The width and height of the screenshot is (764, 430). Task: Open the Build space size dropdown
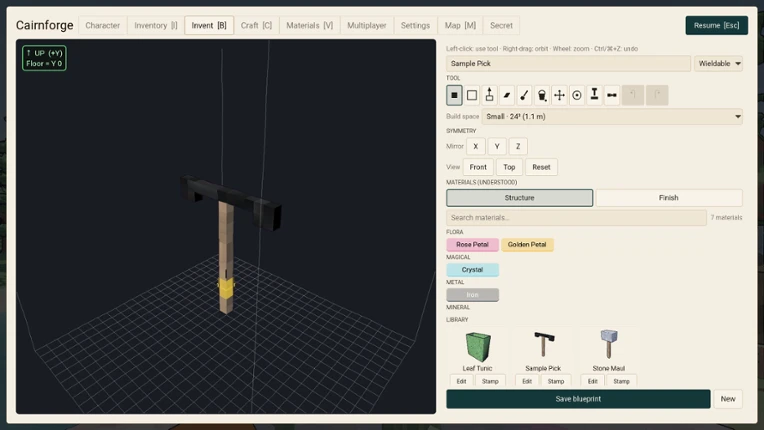click(612, 116)
